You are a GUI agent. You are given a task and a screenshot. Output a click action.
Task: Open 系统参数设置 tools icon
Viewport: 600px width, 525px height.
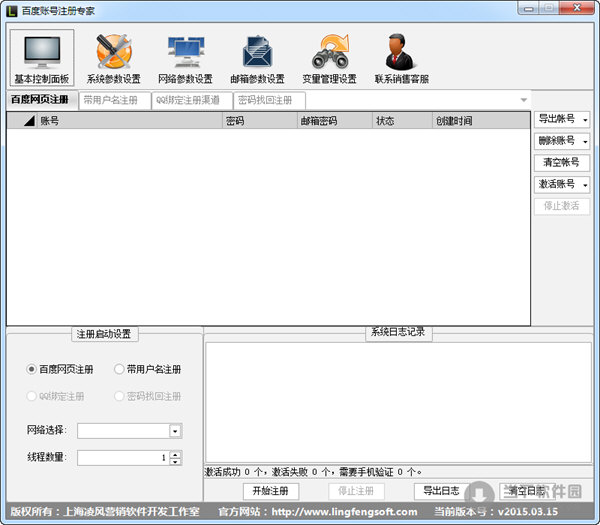point(114,57)
